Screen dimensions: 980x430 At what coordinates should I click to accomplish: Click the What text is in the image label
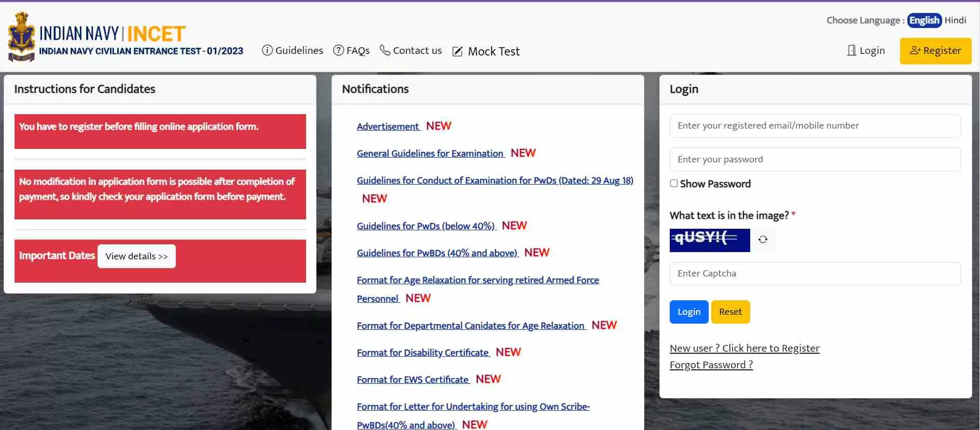click(x=729, y=215)
